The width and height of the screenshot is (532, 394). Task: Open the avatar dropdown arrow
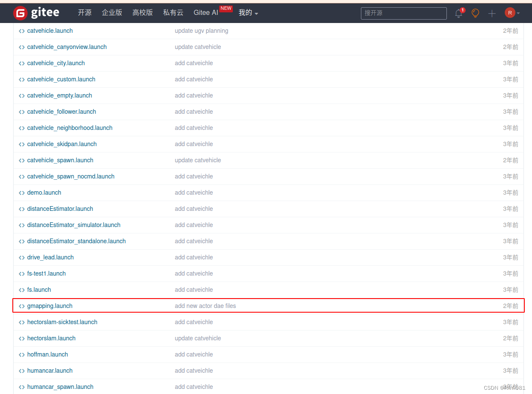pyautogui.click(x=518, y=13)
